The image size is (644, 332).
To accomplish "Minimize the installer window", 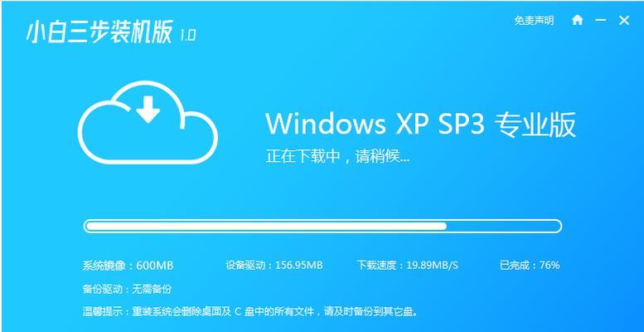I will tap(601, 20).
